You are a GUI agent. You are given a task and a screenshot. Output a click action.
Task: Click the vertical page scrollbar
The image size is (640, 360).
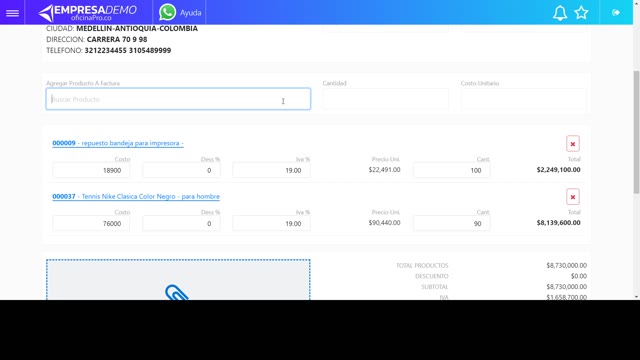(636, 132)
